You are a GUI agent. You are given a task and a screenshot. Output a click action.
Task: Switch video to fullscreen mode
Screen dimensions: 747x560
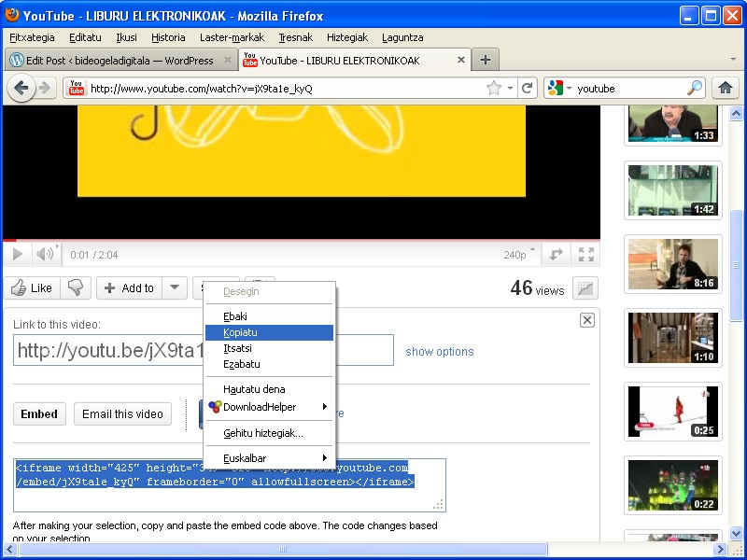point(586,255)
